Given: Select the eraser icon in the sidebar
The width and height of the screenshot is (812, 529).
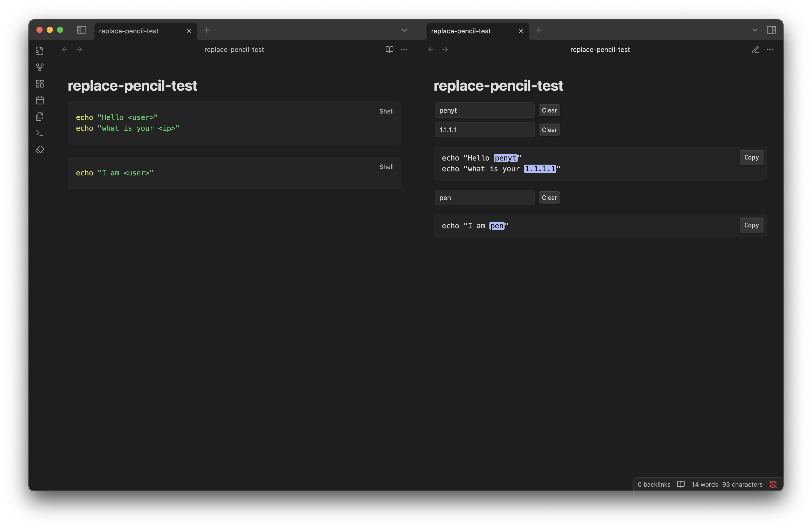Looking at the screenshot, I should tap(40, 149).
